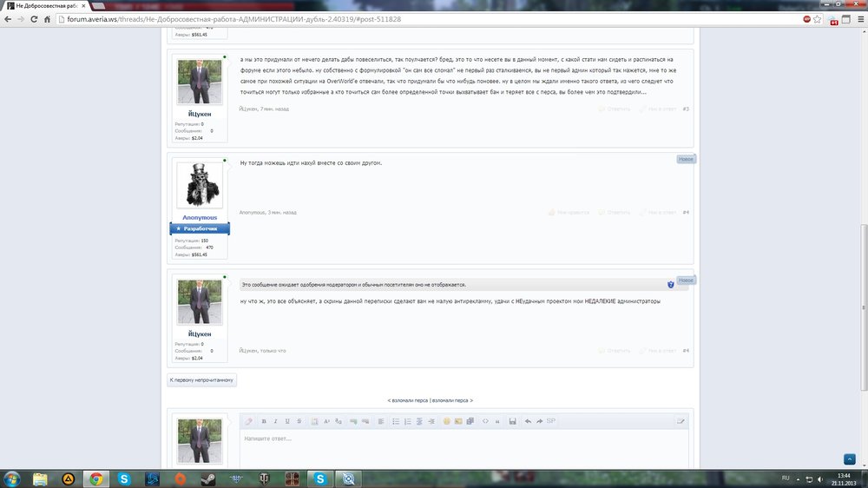Click the underline formatting icon

[287, 421]
